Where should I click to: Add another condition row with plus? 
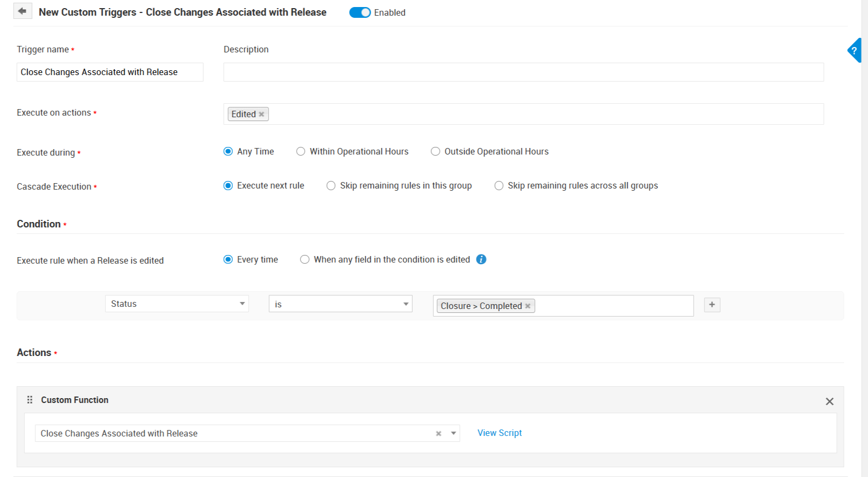pyautogui.click(x=712, y=305)
